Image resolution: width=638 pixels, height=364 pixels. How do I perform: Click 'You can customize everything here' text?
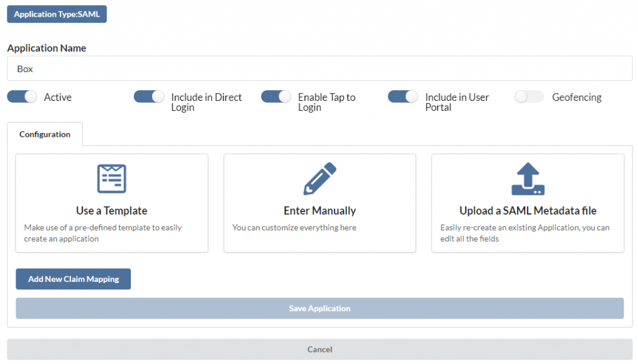294,228
